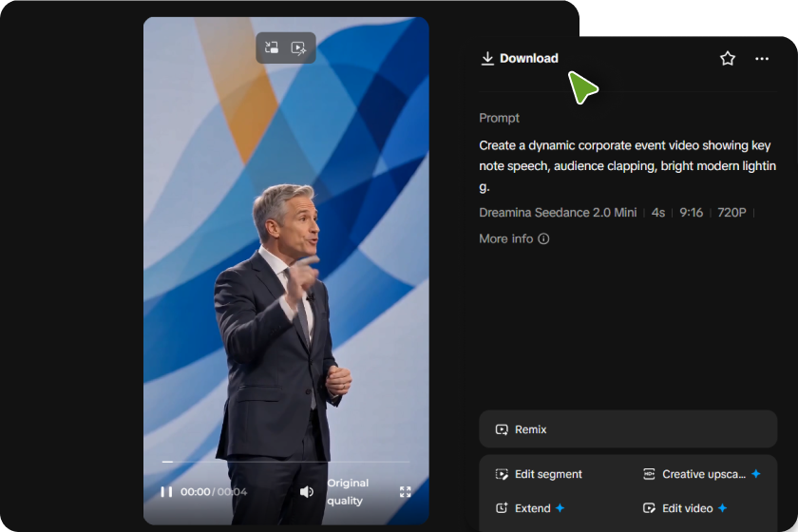Click the 'Prompt' heading label

(499, 118)
